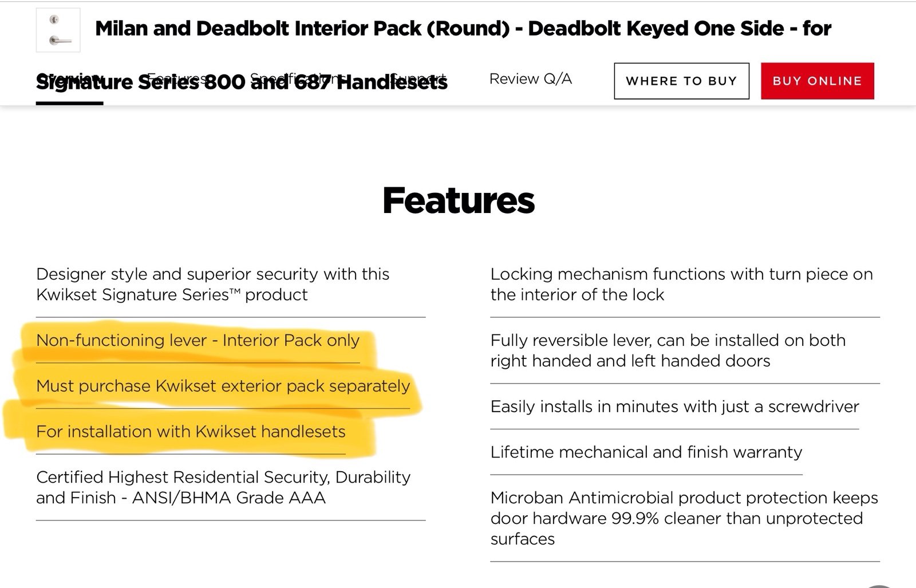916x588 pixels.
Task: Click the Features section heading
Action: coord(459,200)
